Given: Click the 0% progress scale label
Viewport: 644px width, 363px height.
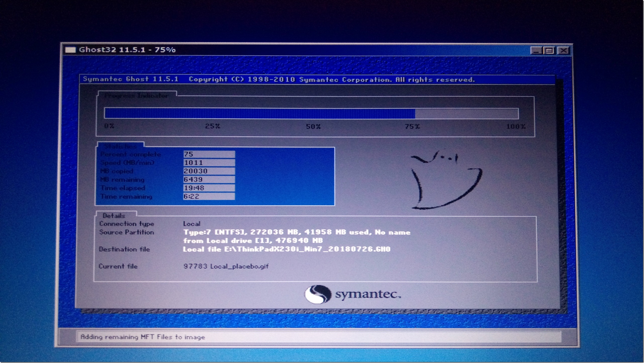Looking at the screenshot, I should 109,126.
